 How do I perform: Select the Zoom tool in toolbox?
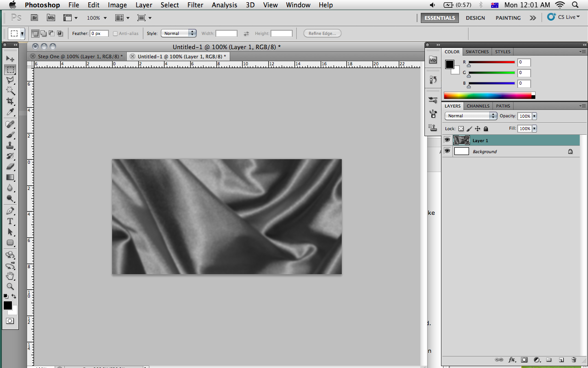pos(10,286)
